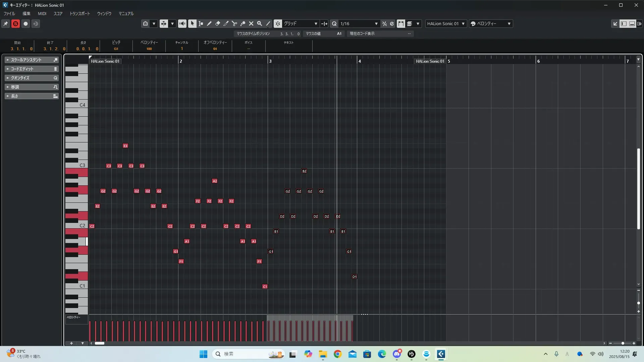Viewport: 644px width, 362px height.
Task: Open the MIDI menu
Action: click(42, 14)
